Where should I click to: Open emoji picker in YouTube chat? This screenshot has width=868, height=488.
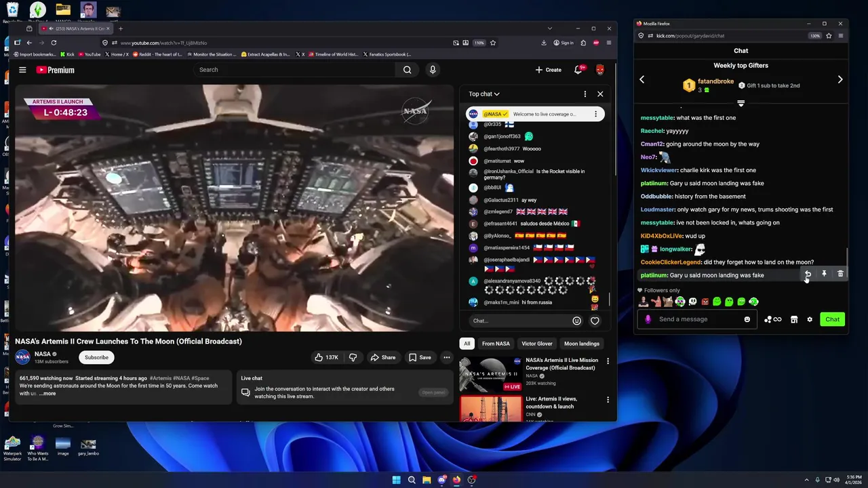click(576, 321)
